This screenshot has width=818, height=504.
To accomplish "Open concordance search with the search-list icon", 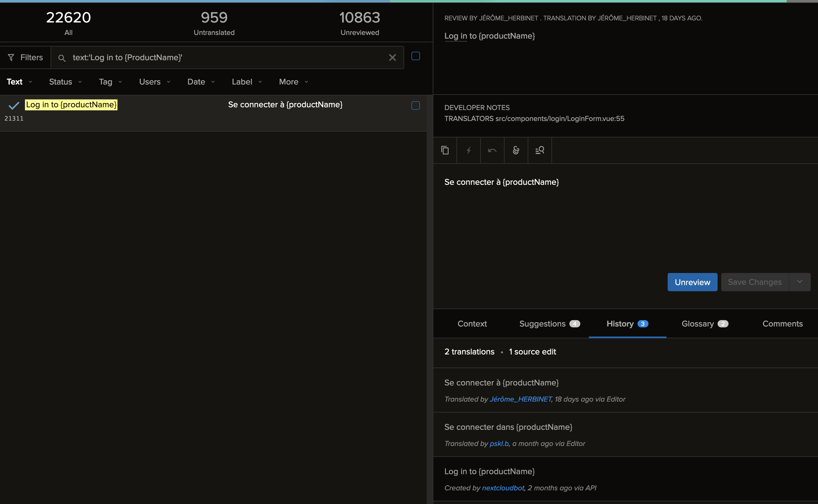I will [x=540, y=150].
